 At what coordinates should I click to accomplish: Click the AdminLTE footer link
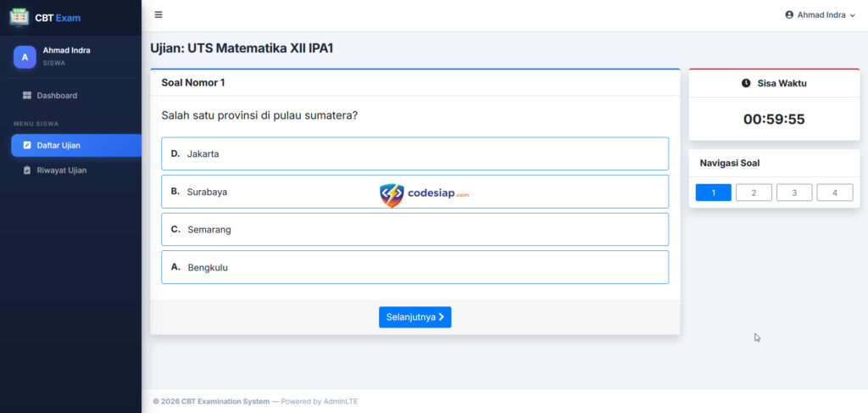pos(340,401)
